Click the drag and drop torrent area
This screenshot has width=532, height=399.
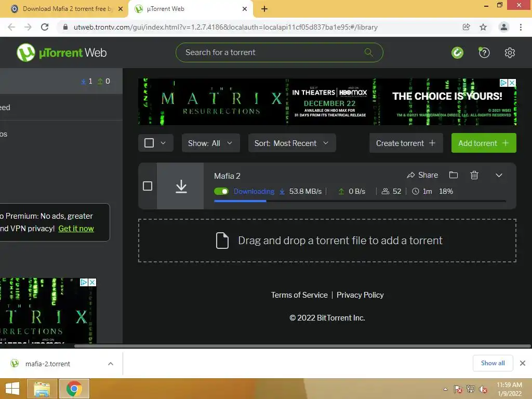click(327, 241)
